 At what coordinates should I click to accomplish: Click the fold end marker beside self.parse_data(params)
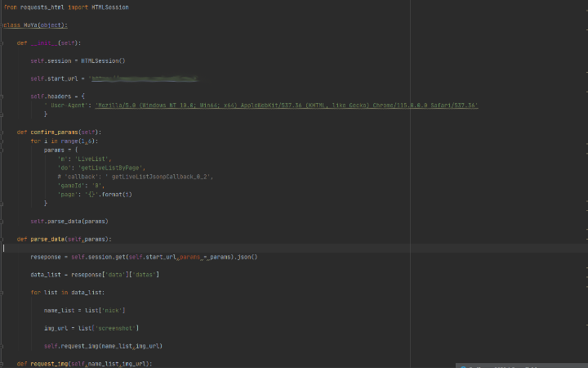pos(2,222)
